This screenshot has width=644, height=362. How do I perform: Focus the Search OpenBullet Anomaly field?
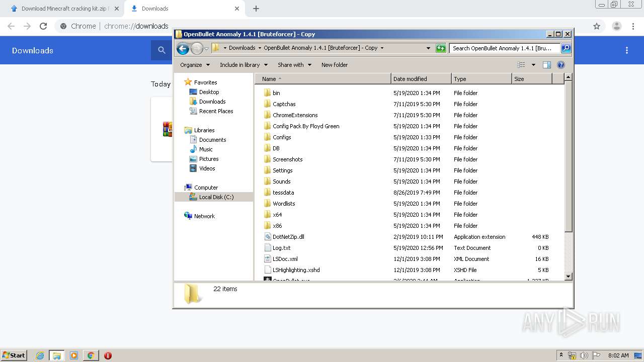pyautogui.click(x=505, y=48)
